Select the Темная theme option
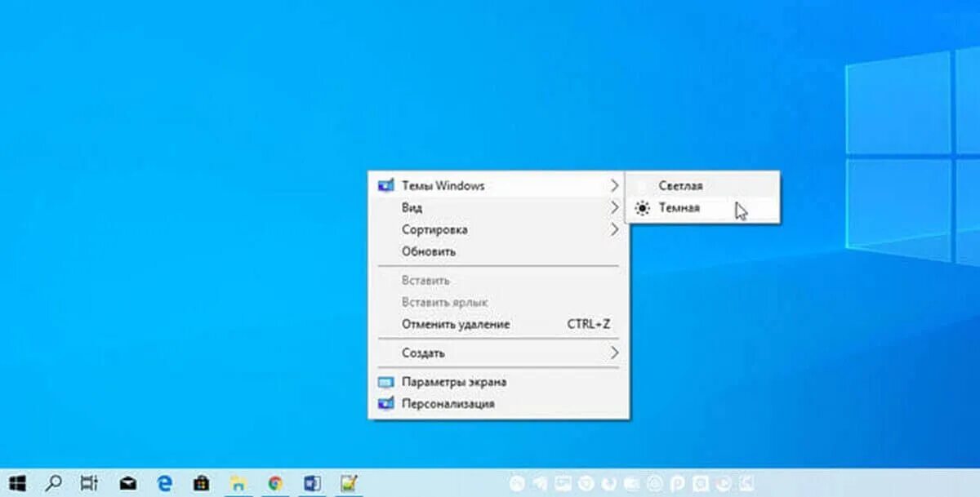 point(678,207)
